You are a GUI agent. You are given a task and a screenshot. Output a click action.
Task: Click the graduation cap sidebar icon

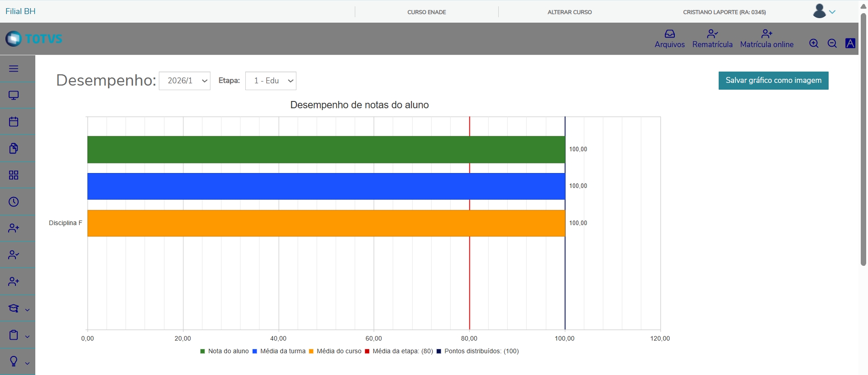[14, 308]
